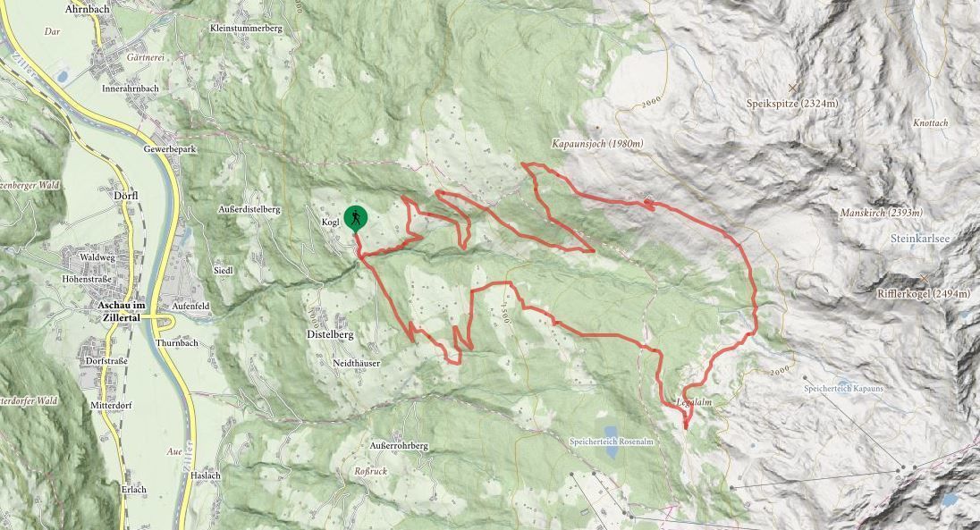
Task: Click the Aschau im Zillertal town label
Action: coord(122,311)
